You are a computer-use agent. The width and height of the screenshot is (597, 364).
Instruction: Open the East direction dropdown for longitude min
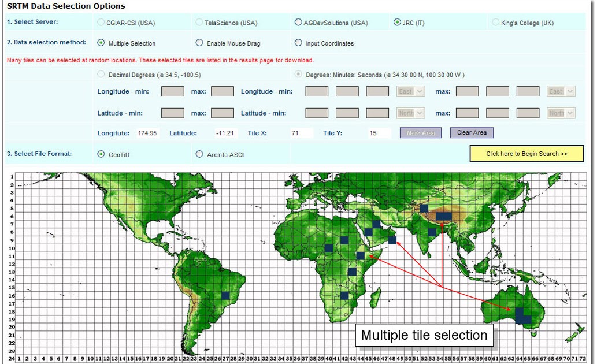point(410,91)
